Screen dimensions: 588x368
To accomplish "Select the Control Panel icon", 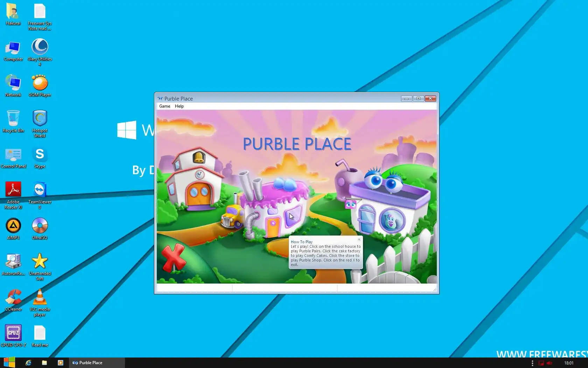I will (x=13, y=158).
